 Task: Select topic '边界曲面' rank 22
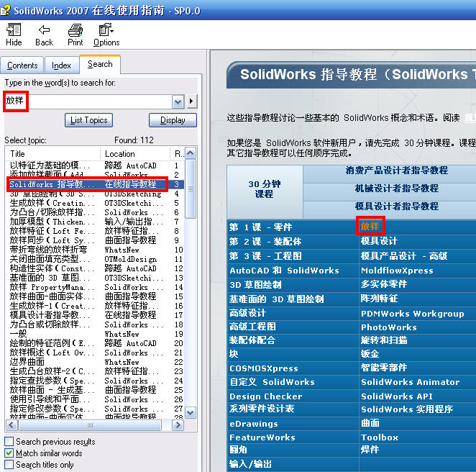tap(95, 362)
